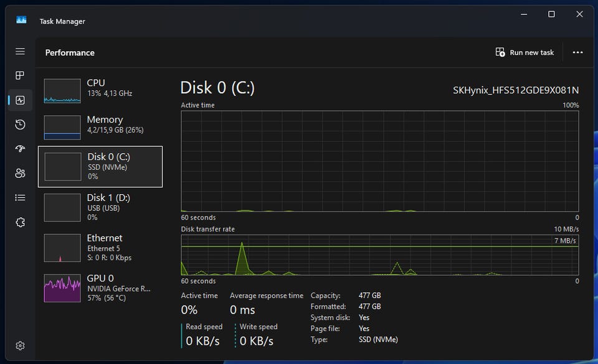598x364 pixels.
Task: Click the Disk transfer rate graph
Action: pos(380,254)
